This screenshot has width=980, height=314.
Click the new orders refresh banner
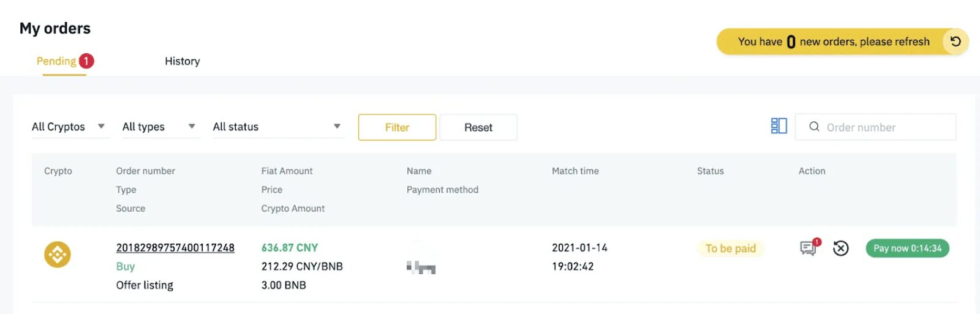click(842, 42)
